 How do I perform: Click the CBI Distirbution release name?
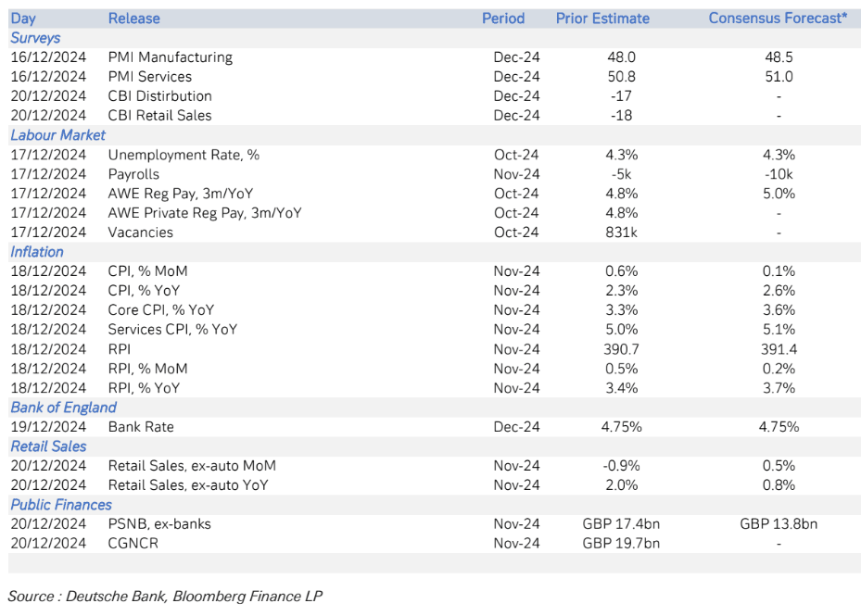click(159, 96)
